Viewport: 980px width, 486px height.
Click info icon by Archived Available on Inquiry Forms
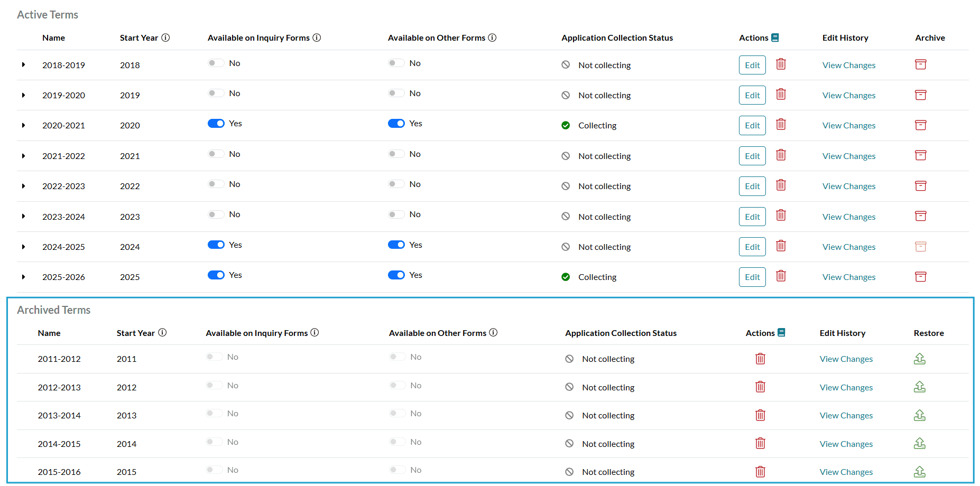(x=315, y=332)
